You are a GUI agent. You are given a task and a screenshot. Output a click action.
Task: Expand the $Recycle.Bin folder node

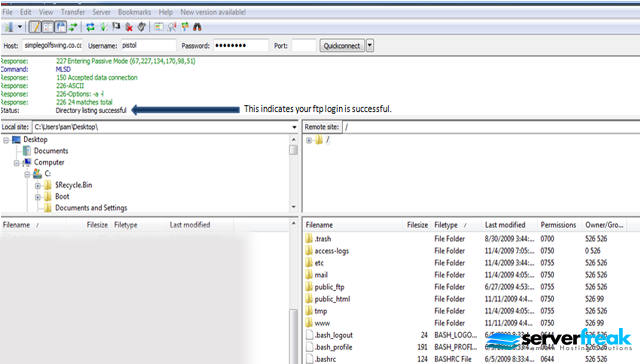38,186
